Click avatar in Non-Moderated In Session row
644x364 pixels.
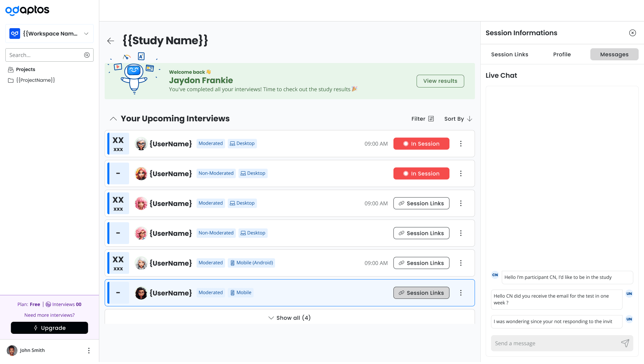pos(141,174)
